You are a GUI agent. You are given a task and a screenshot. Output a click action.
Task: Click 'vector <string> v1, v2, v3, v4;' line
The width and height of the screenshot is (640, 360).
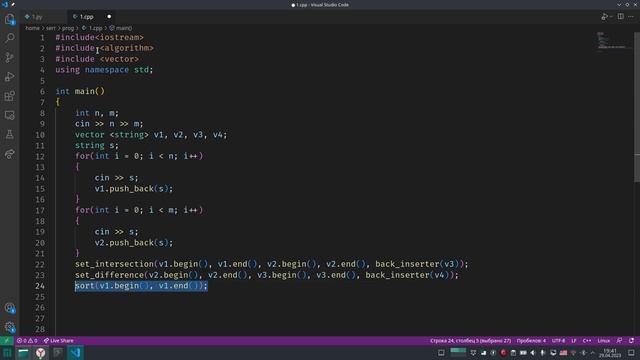(x=151, y=135)
